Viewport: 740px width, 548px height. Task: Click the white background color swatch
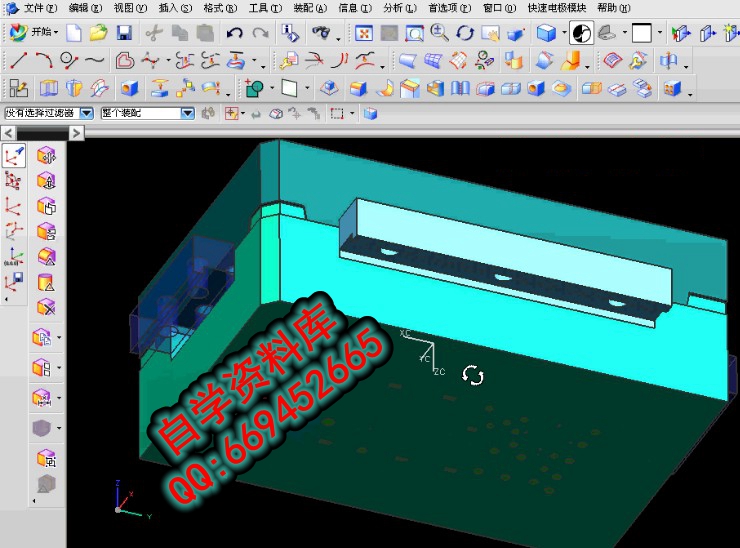(641, 33)
